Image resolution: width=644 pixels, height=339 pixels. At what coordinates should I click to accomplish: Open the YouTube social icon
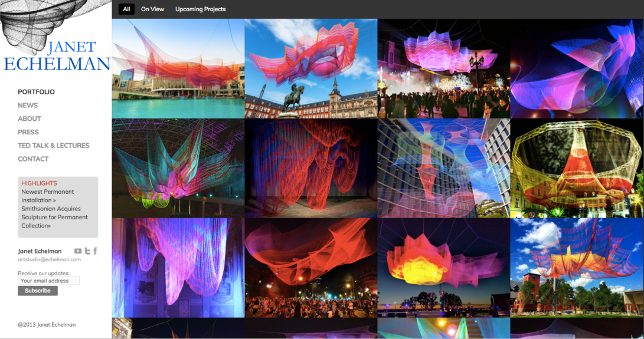click(x=78, y=251)
